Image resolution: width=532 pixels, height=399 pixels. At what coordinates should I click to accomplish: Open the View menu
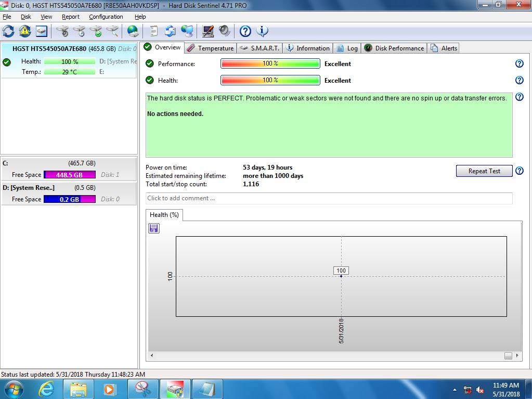[x=46, y=17]
